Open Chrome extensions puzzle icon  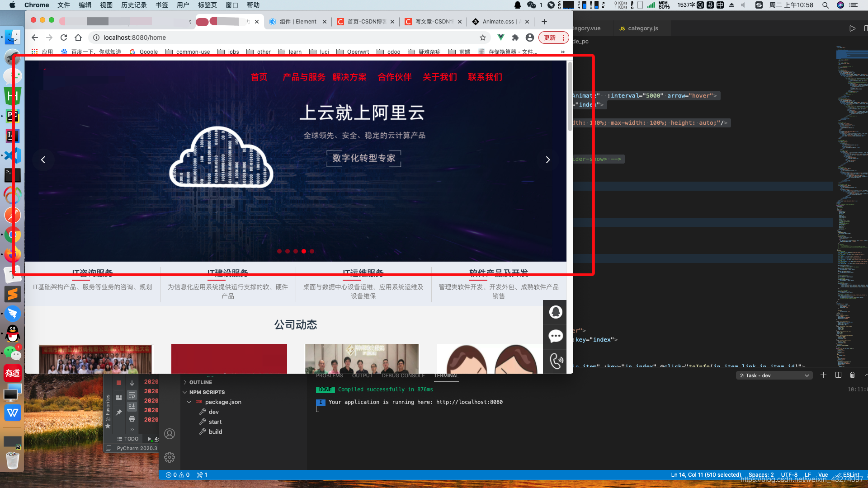(x=515, y=38)
